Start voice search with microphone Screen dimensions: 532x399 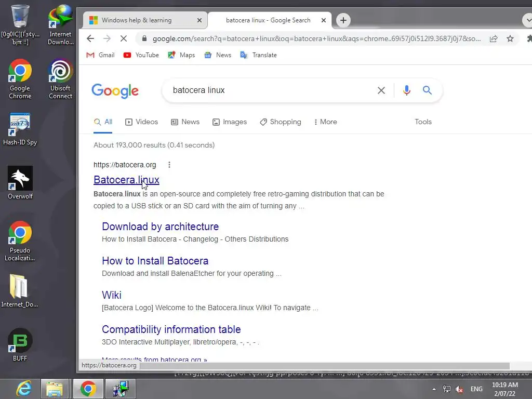click(406, 90)
